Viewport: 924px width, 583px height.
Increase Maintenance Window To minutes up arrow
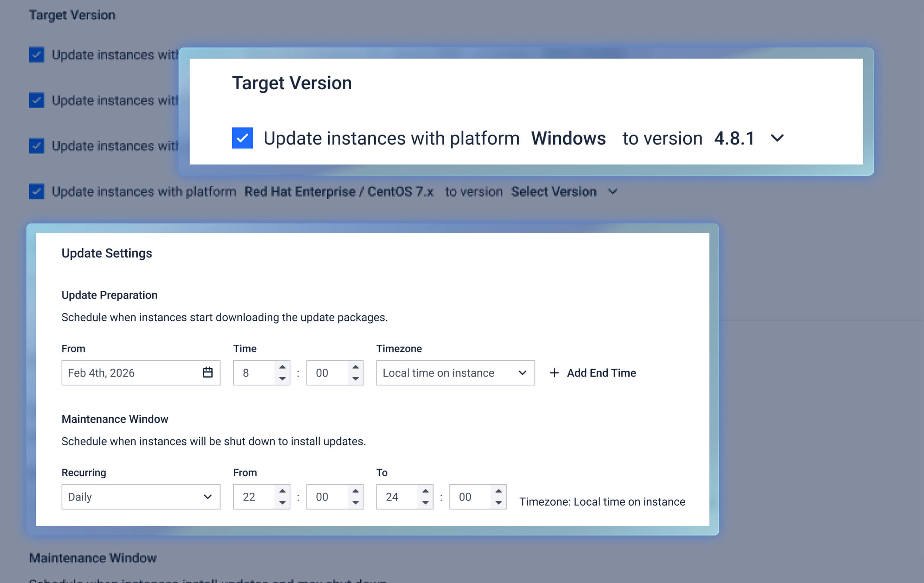click(498, 491)
